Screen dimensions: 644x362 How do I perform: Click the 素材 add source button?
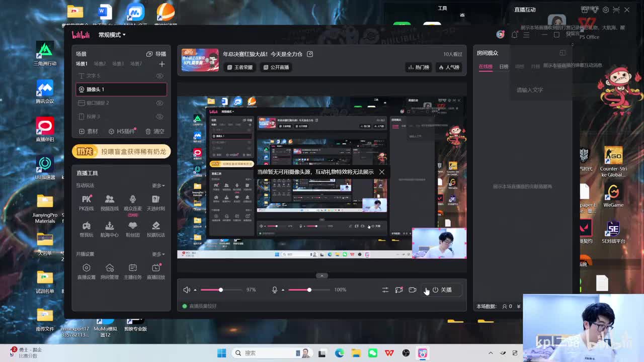[89, 131]
